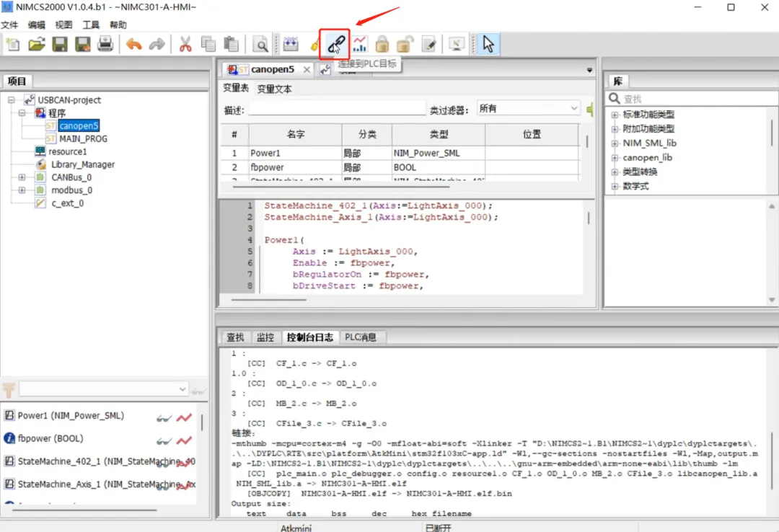779x532 pixels.
Task: Click the 描述 description input field
Action: (337, 110)
